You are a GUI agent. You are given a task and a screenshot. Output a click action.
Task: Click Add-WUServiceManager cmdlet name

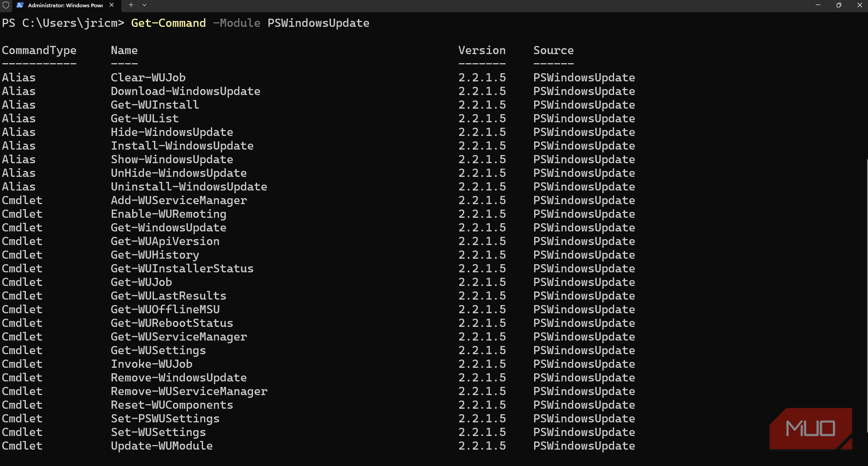pos(179,200)
